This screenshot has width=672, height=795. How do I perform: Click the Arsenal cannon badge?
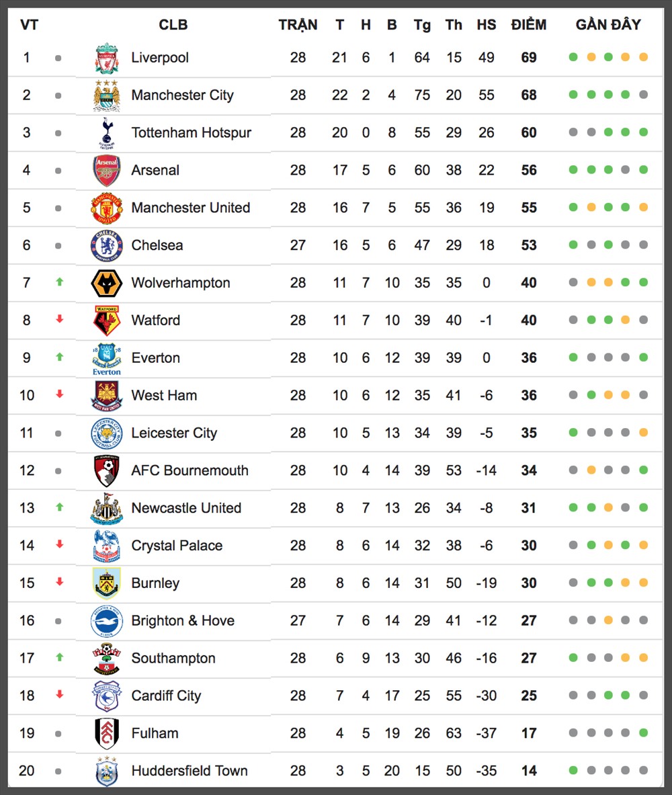(106, 171)
